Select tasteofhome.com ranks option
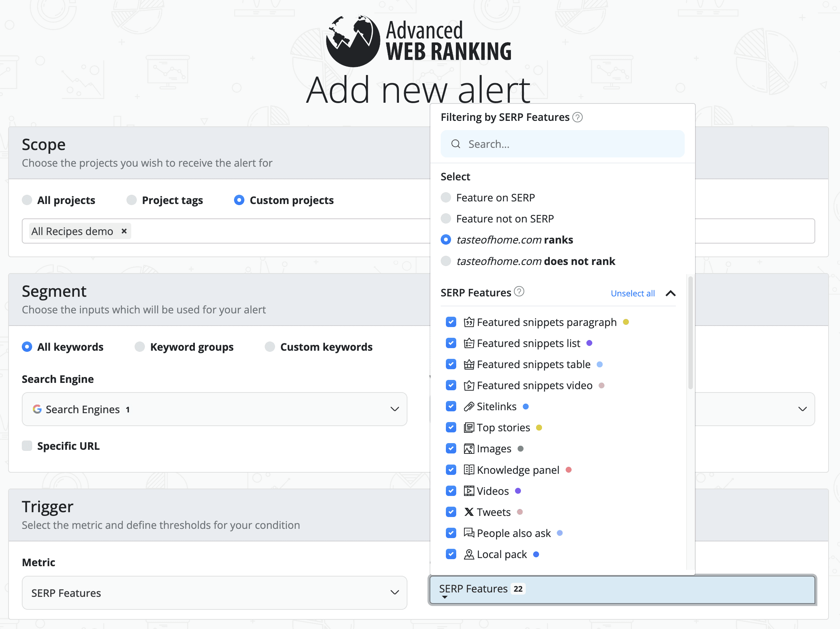Image resolution: width=840 pixels, height=629 pixels. coord(446,240)
